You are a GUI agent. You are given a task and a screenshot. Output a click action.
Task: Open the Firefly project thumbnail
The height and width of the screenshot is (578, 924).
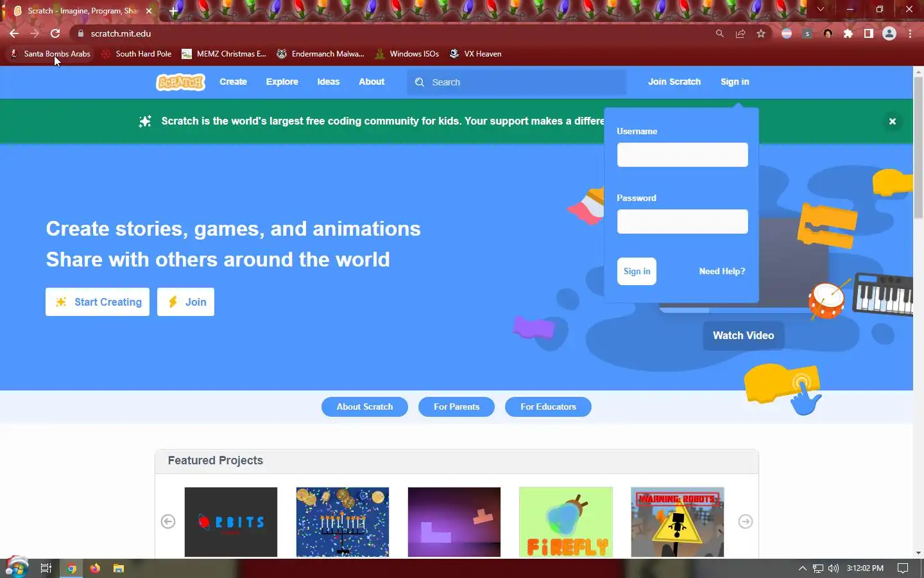tap(566, 521)
